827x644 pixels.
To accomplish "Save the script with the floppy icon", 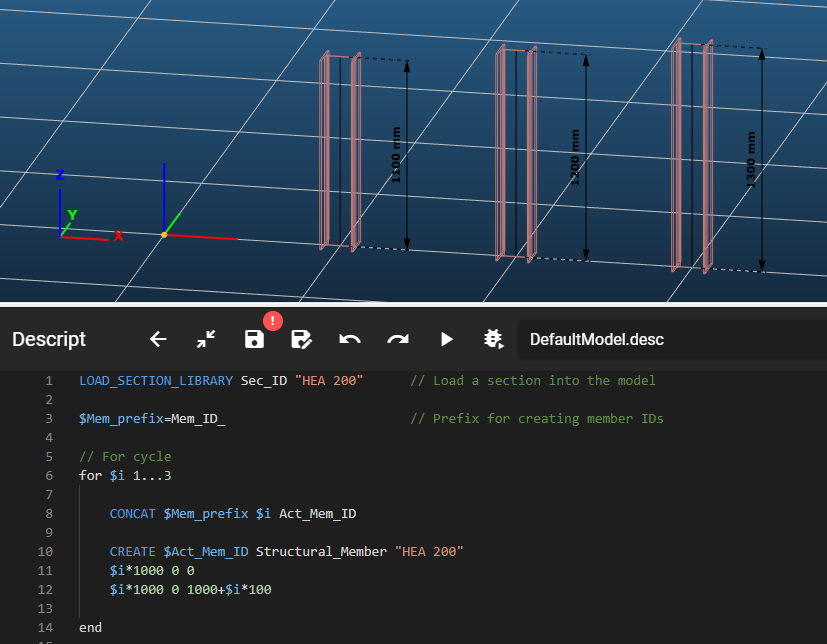I will pos(254,339).
